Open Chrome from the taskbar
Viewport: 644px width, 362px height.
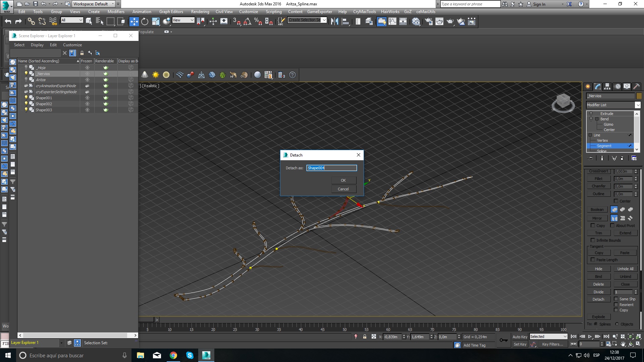point(173,355)
